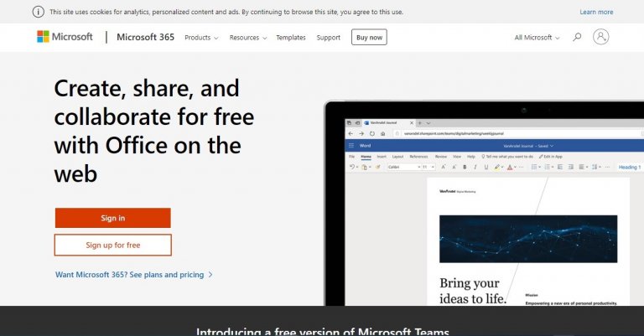Click the Undo icon in Word toolbar

(352, 167)
